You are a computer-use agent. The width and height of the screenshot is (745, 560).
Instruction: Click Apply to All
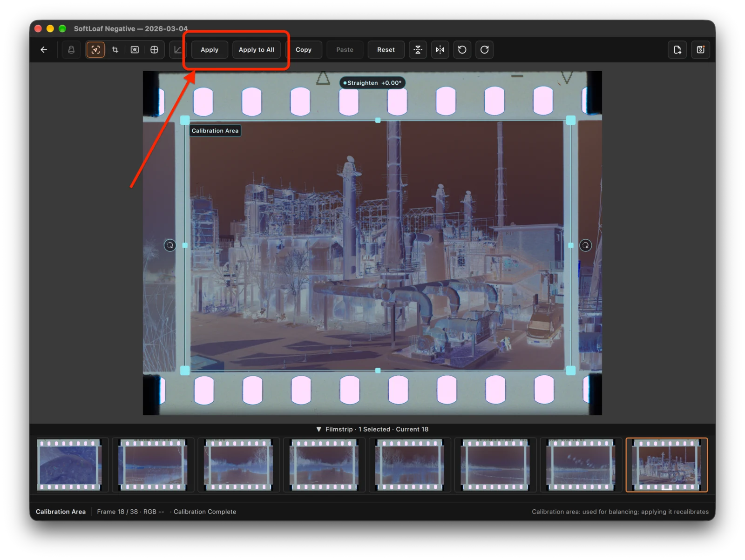point(257,50)
